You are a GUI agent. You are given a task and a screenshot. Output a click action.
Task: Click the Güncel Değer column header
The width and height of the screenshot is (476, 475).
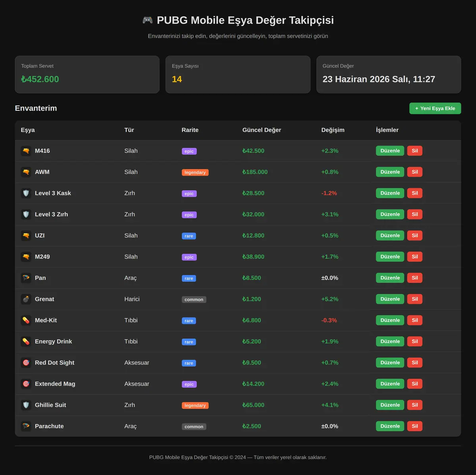click(x=262, y=130)
